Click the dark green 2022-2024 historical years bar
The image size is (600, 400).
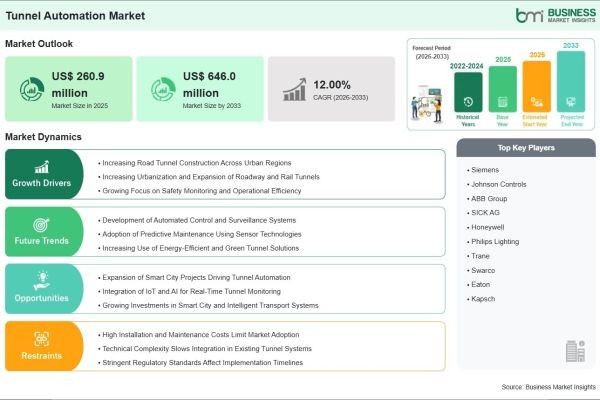coord(468,92)
